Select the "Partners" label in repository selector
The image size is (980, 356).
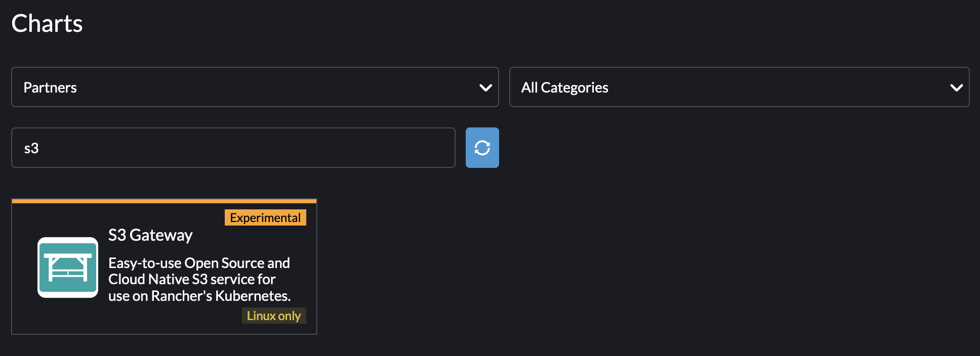pos(50,87)
